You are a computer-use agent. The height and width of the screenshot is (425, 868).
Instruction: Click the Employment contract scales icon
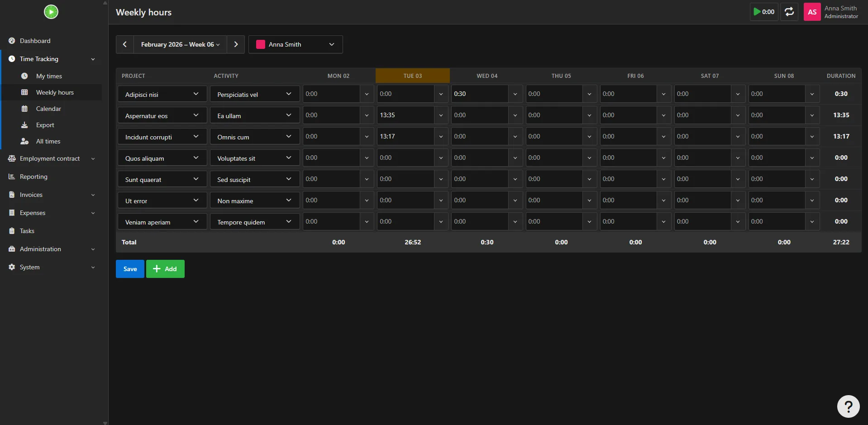(x=12, y=158)
